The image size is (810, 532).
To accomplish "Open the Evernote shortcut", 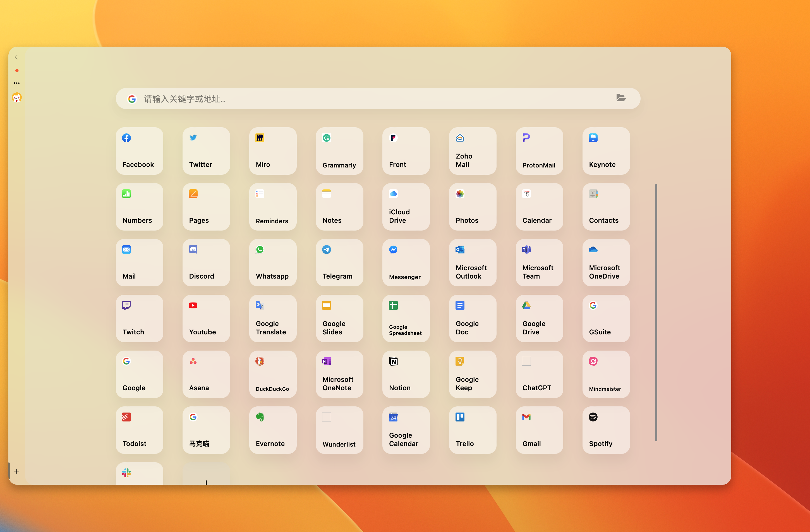I will pyautogui.click(x=273, y=430).
